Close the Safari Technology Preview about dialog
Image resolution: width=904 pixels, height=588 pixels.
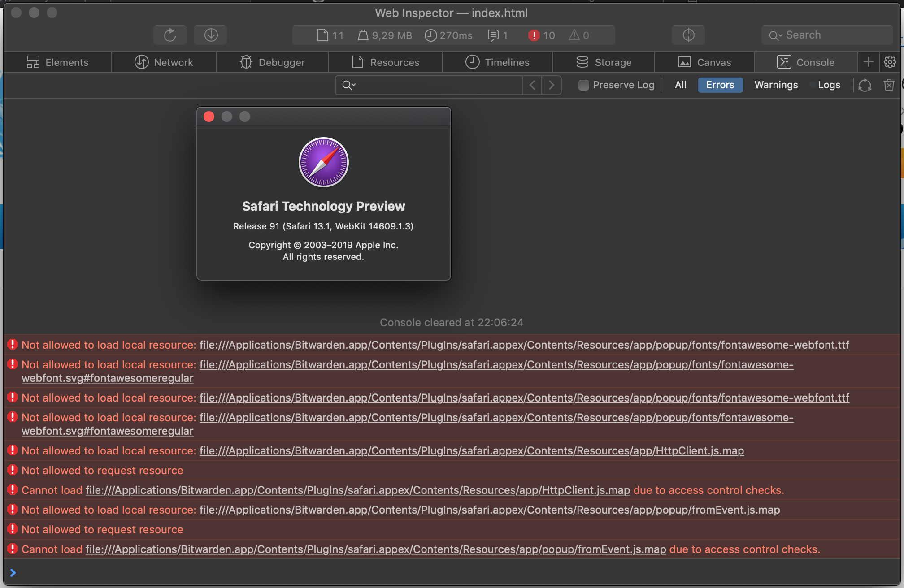pos(209,117)
